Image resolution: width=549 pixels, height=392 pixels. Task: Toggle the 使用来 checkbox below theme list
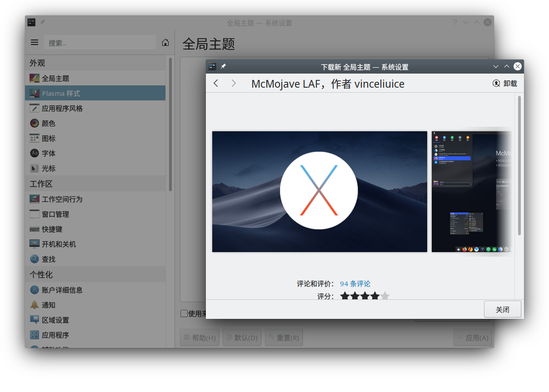click(x=184, y=313)
